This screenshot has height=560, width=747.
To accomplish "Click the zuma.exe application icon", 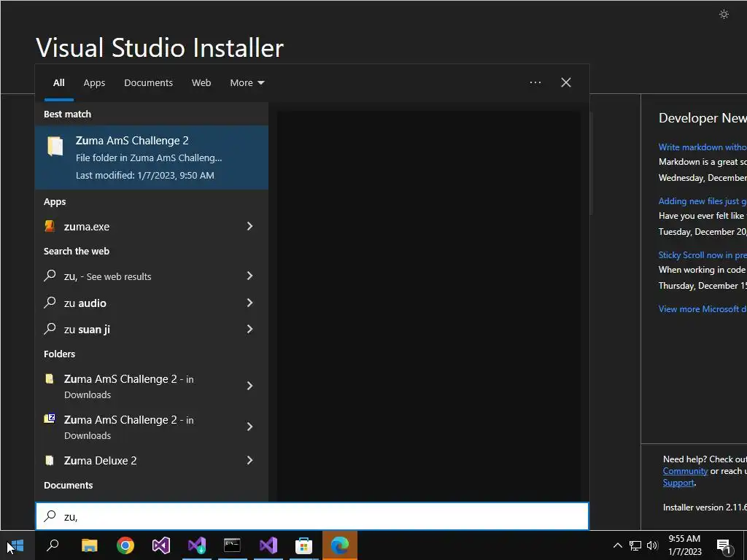I will [50, 226].
